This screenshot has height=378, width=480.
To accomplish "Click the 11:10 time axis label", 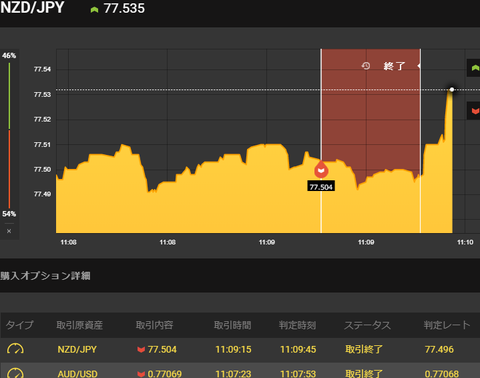I will [x=465, y=242].
